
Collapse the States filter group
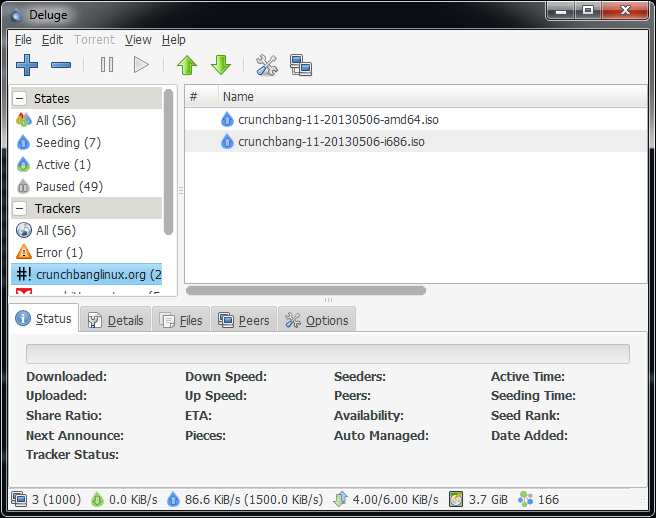pos(20,98)
